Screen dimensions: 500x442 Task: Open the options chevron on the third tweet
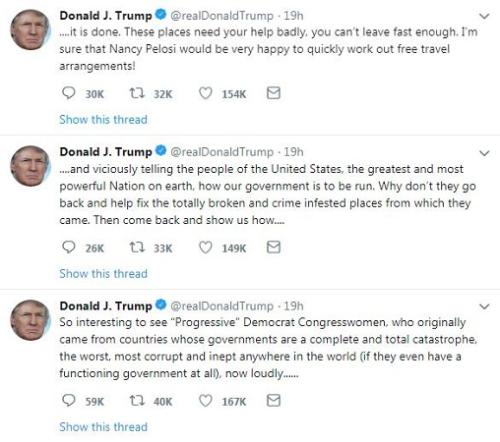tap(484, 306)
